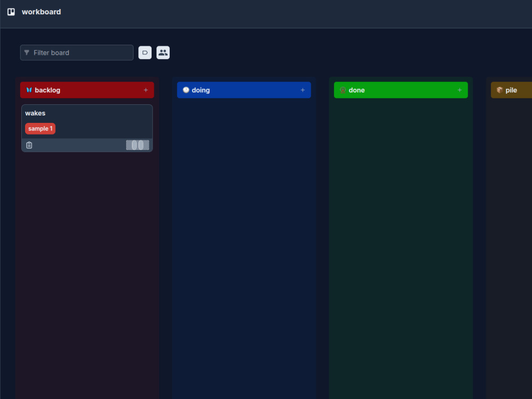Focus the Filter board input

77,53
